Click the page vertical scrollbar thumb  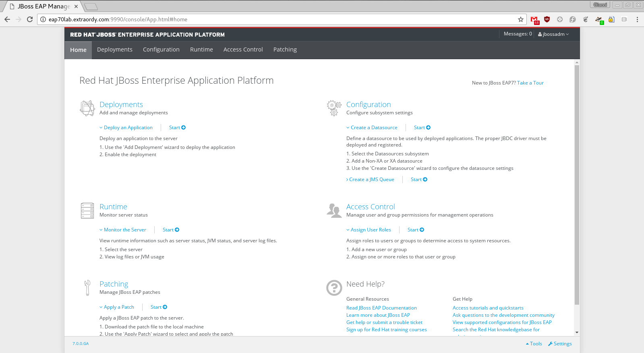point(577,184)
